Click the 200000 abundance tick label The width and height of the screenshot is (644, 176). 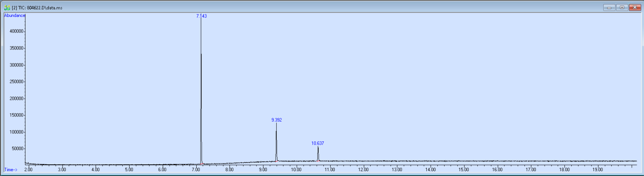click(16, 99)
